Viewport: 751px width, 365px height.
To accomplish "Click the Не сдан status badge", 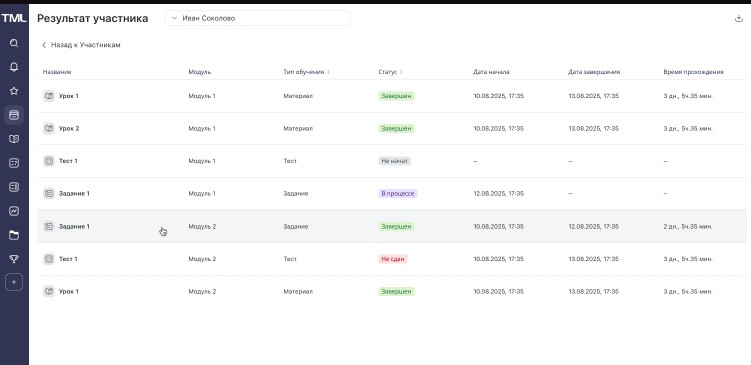I will click(x=393, y=259).
